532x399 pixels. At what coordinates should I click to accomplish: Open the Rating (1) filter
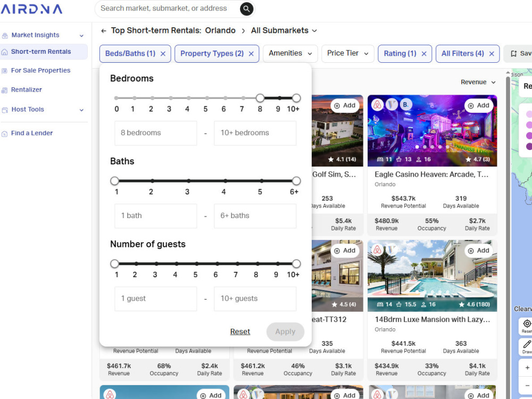400,54
